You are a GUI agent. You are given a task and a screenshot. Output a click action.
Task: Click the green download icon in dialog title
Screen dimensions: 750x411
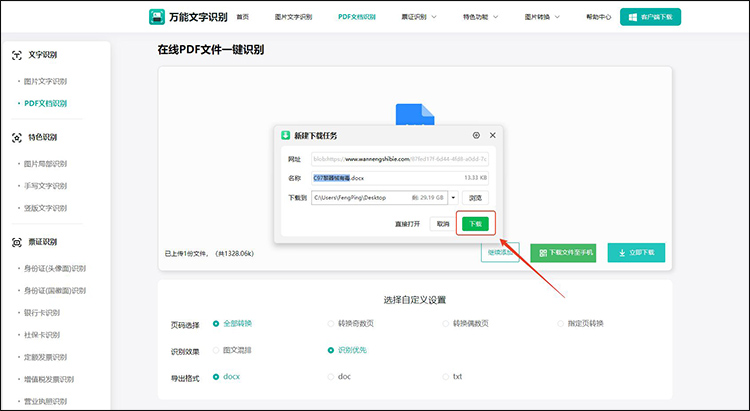pos(286,135)
